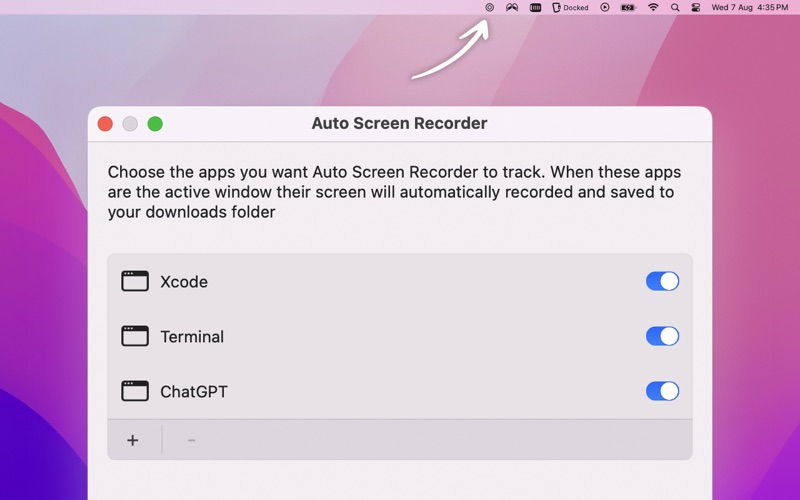The image size is (800, 500).
Task: Select the Terminal row
Action: click(x=400, y=336)
